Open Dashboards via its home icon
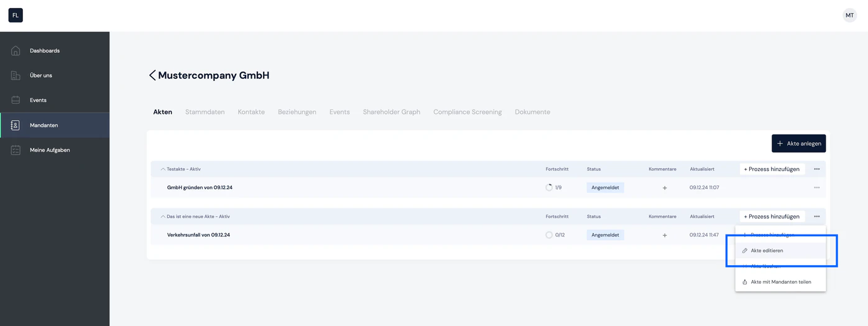The width and height of the screenshot is (868, 326). tap(16, 50)
